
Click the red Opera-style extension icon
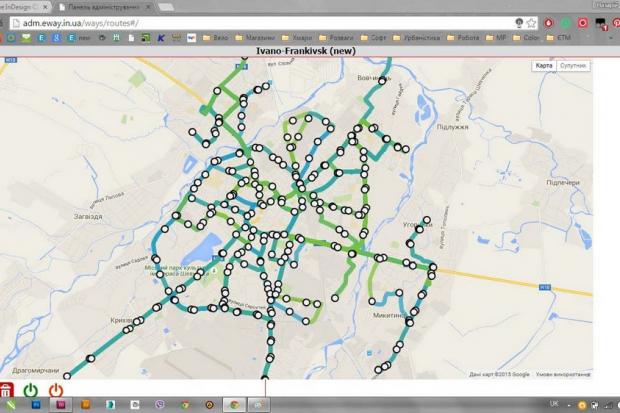pyautogui.click(x=547, y=21)
